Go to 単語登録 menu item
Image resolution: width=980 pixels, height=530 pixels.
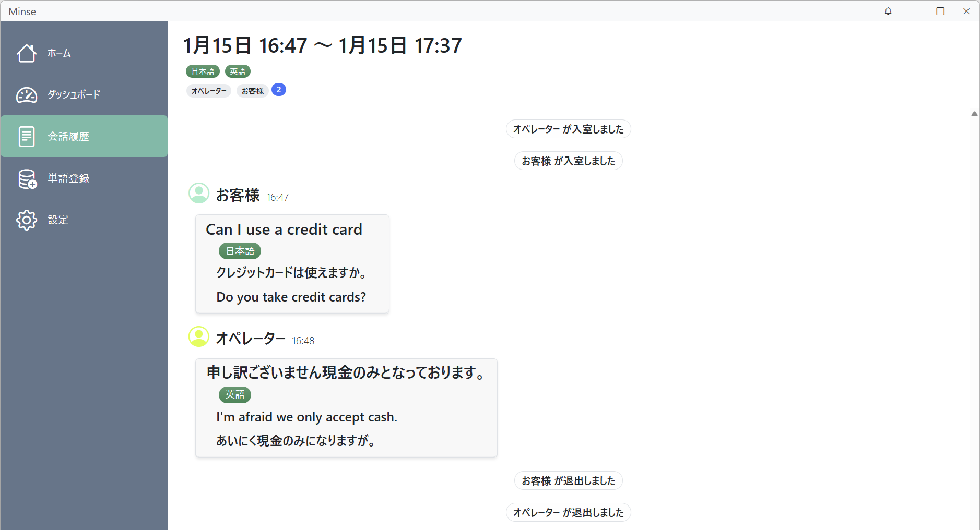pyautogui.click(x=68, y=178)
